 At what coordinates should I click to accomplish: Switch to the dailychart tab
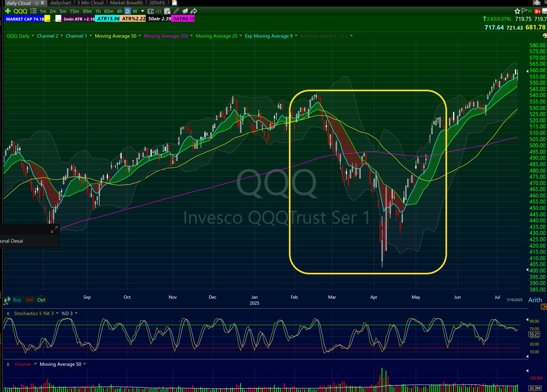tap(61, 3)
